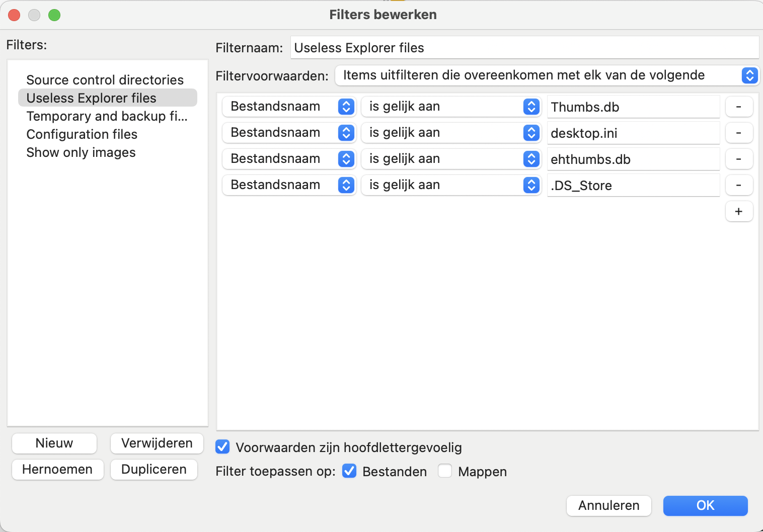Open the Filtervoorwaarden dropdown
The image size is (763, 532).
click(547, 75)
